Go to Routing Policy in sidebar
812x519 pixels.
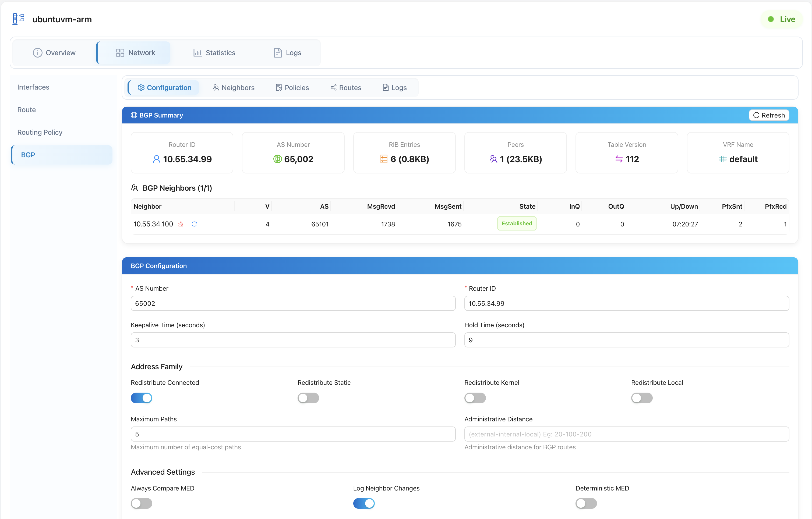[x=40, y=132]
